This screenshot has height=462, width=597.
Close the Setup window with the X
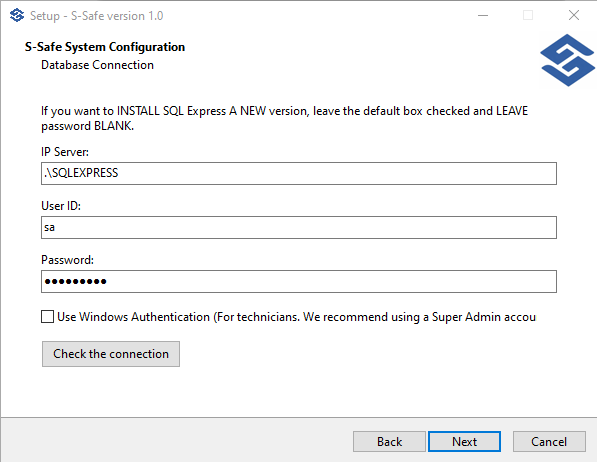point(573,16)
